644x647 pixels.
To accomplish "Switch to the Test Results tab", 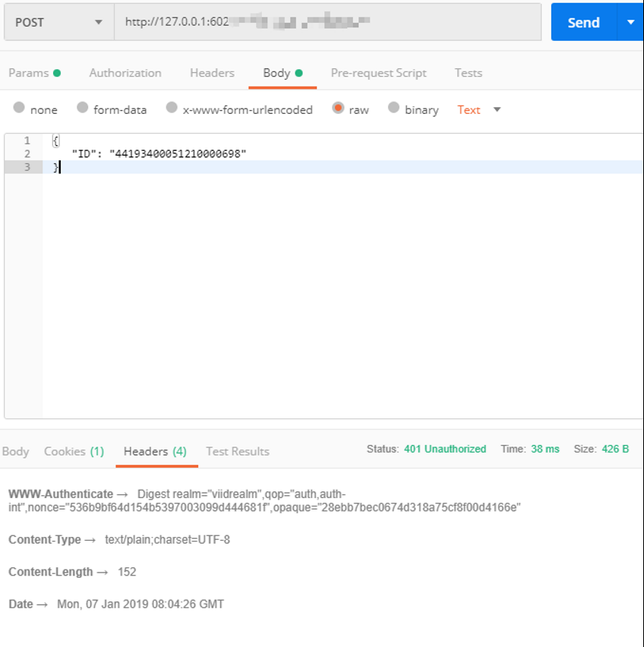I will click(x=238, y=451).
